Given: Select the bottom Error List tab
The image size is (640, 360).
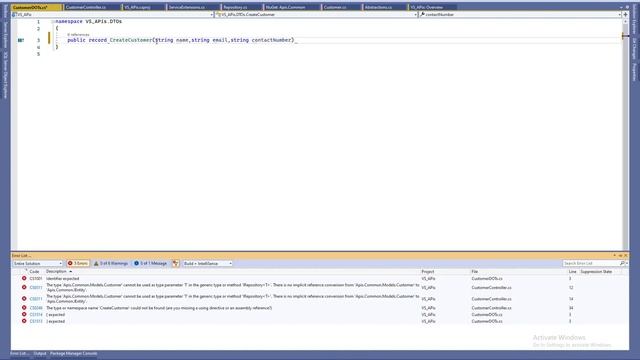Looking at the screenshot, I should coord(20,353).
